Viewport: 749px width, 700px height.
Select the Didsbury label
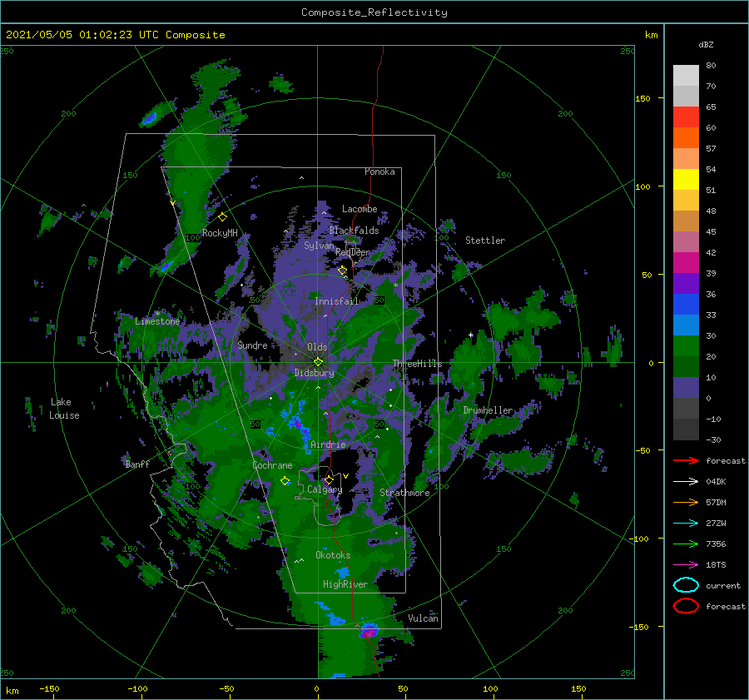coord(314,373)
